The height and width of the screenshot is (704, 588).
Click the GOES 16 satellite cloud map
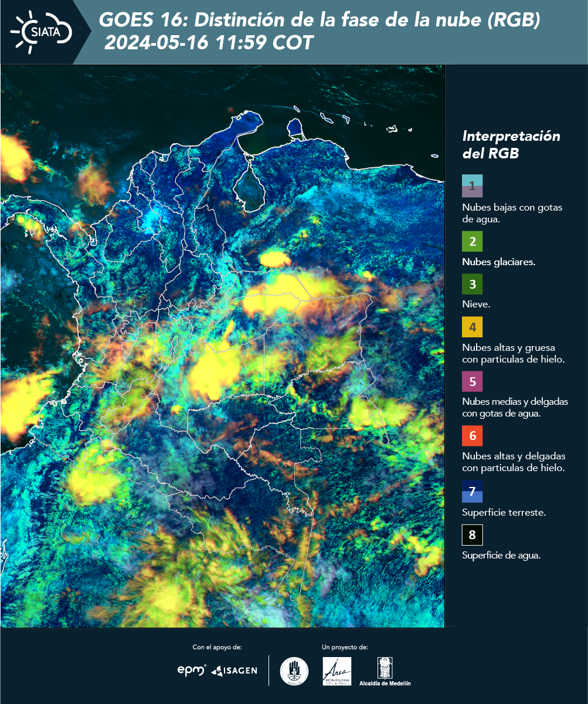point(223,346)
